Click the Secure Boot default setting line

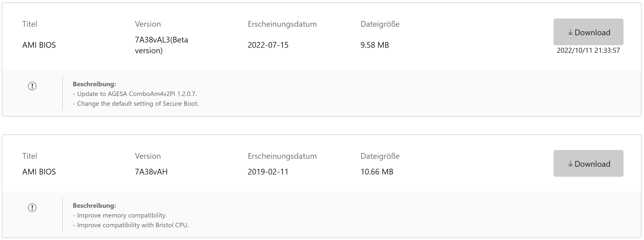coord(136,103)
